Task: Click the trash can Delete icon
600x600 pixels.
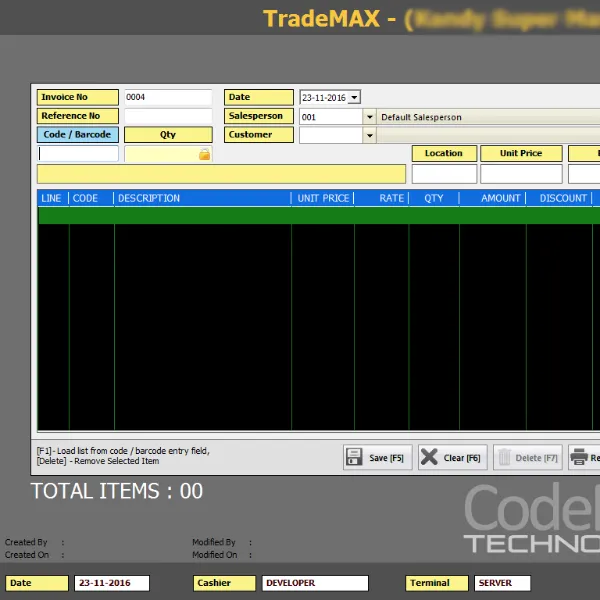Action: tap(504, 457)
